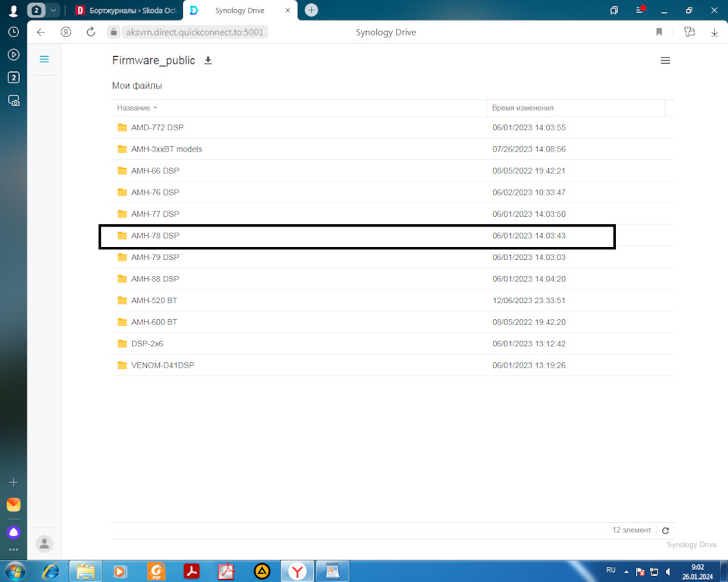Open the tabs count sidebar button
Screen dimensions: 728x582
click(x=14, y=77)
